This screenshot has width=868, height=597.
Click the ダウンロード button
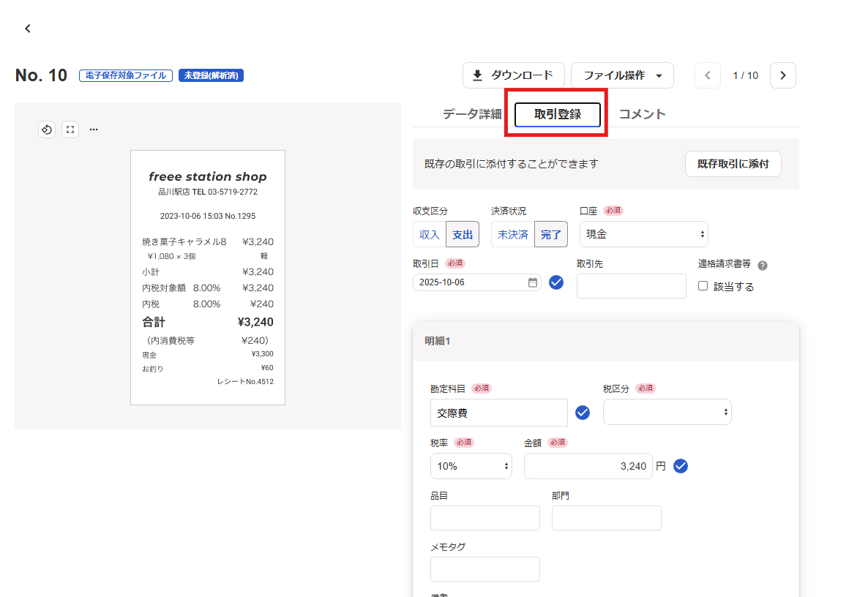(514, 75)
